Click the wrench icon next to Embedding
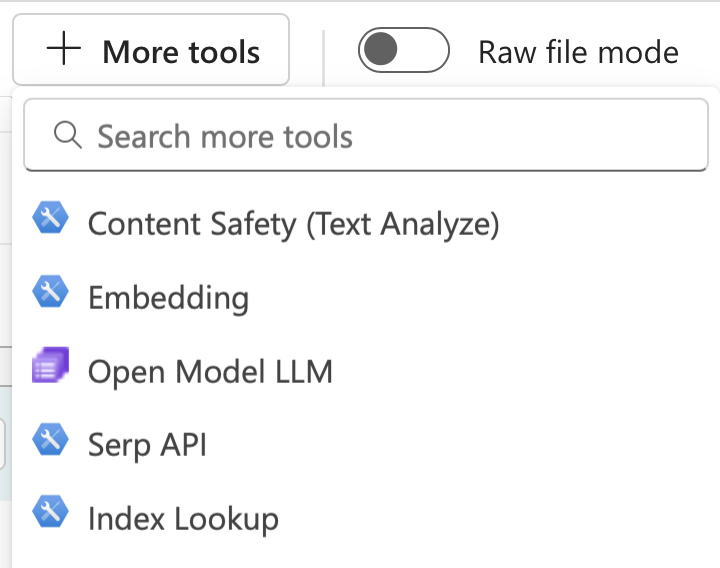 tap(51, 291)
